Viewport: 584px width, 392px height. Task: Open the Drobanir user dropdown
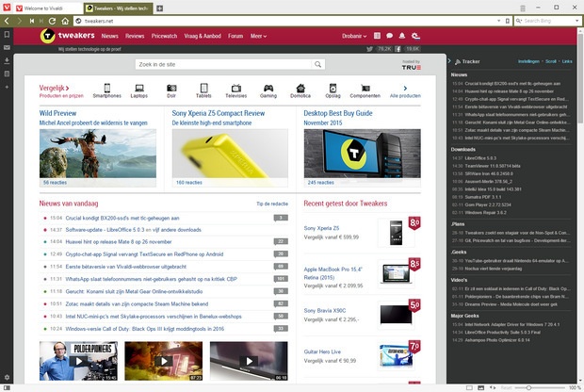point(354,36)
